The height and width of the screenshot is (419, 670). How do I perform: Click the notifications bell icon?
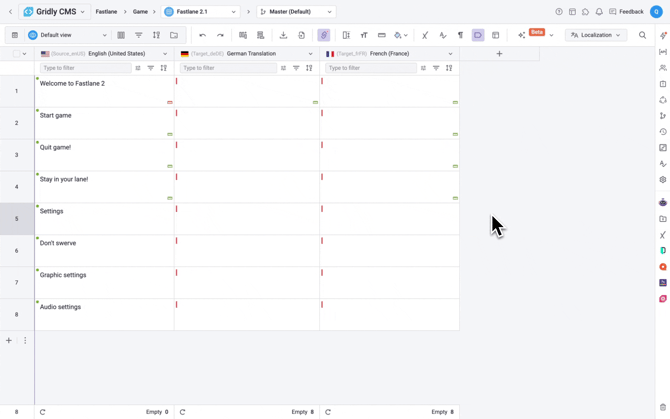point(599,12)
